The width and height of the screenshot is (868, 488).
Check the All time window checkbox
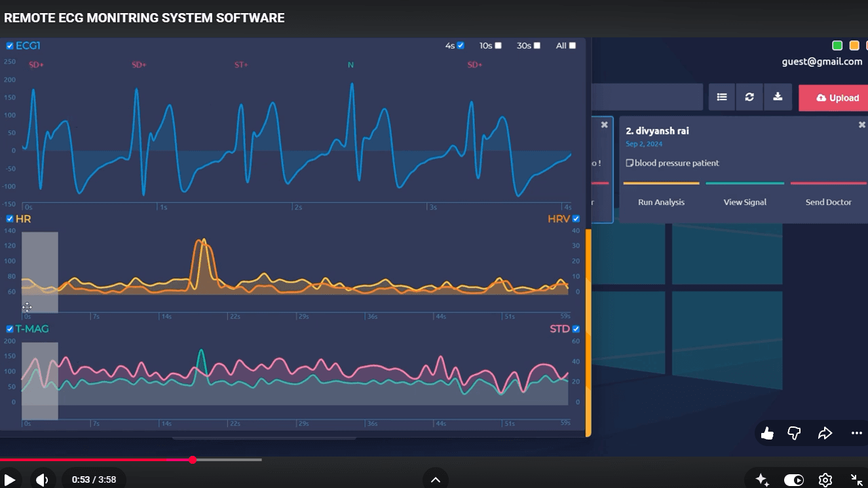(x=573, y=45)
